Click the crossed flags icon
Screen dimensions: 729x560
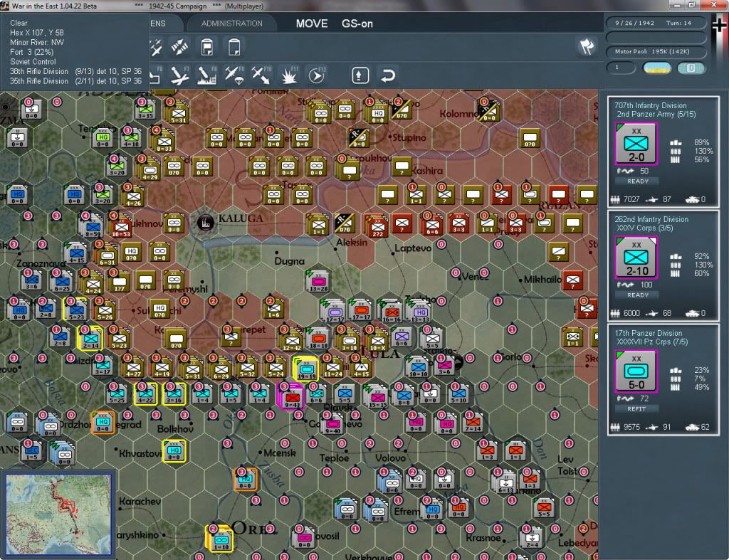click(587, 46)
